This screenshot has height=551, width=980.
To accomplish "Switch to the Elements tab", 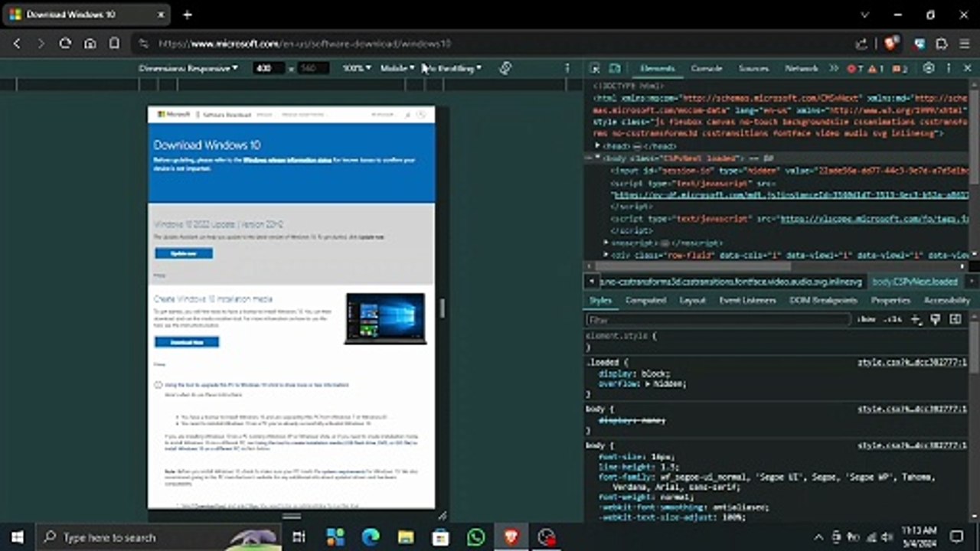I will pos(657,68).
